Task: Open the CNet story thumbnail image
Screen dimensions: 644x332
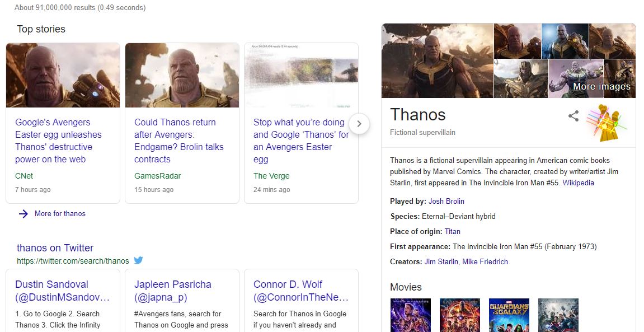Action: coord(63,75)
